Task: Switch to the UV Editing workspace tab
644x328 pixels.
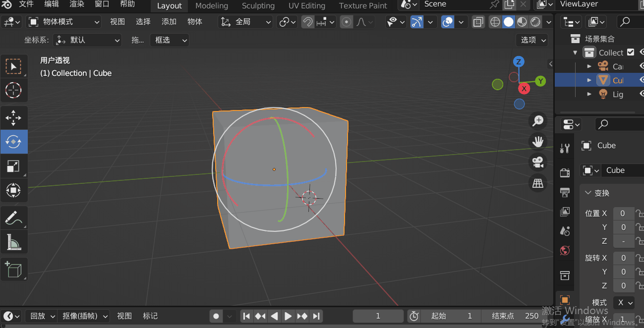Action: tap(307, 6)
